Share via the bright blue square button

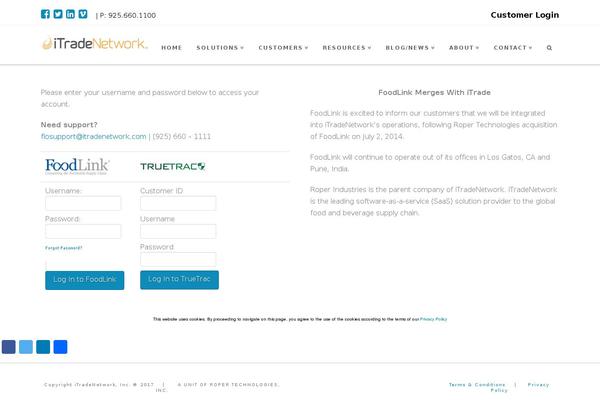point(60,347)
